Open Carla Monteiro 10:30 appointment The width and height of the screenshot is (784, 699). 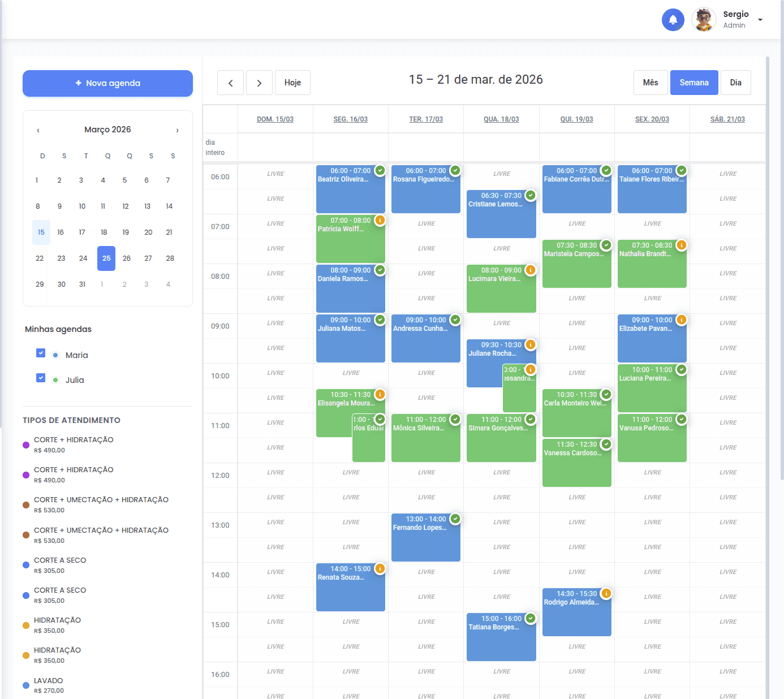(x=577, y=413)
